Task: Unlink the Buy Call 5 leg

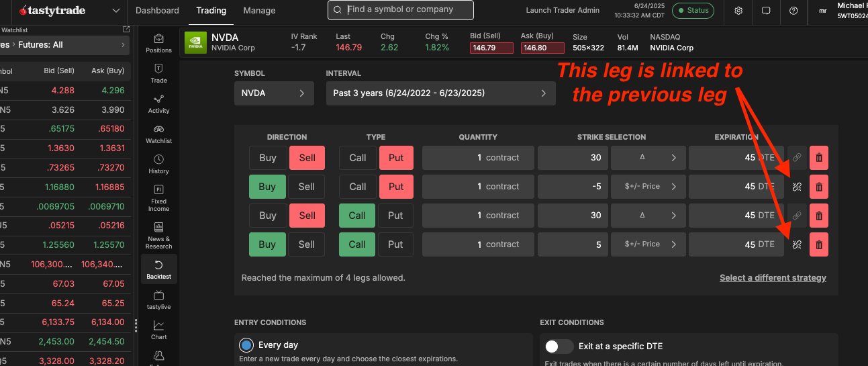Action: tap(797, 244)
